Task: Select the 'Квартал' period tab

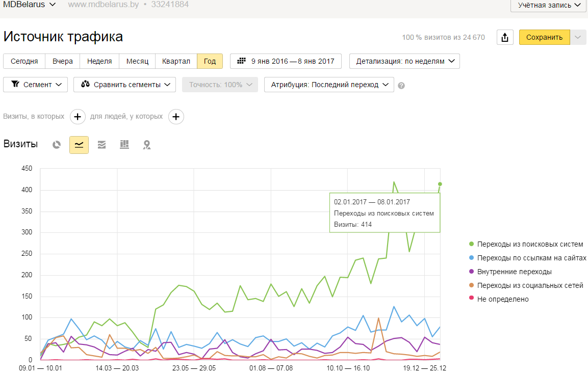Action: pos(176,61)
